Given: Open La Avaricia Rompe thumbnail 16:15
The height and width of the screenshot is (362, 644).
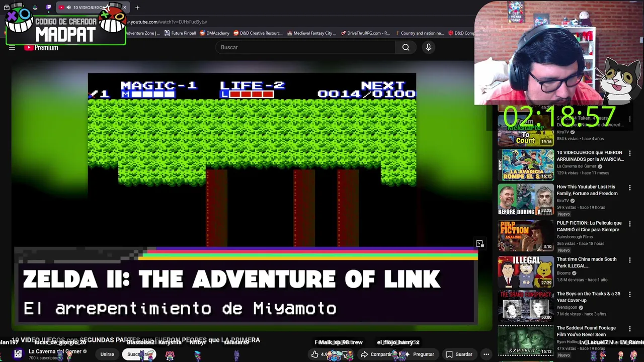Looking at the screenshot, I should tap(526, 164).
